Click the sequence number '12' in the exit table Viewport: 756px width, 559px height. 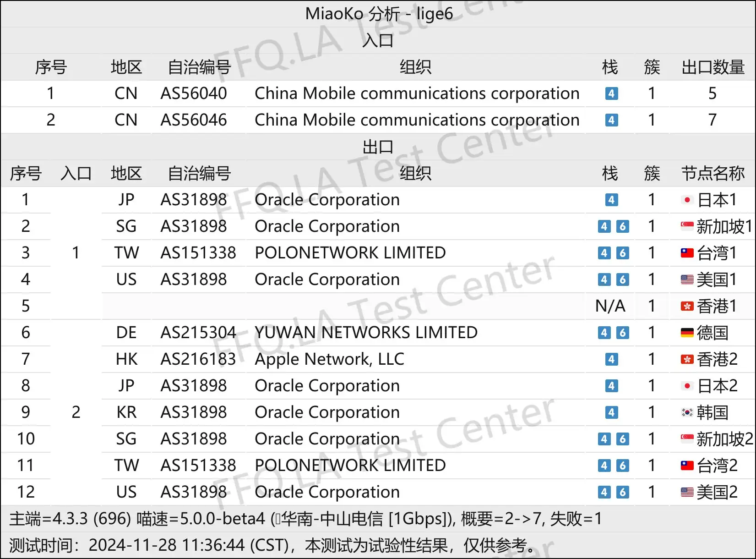point(26,492)
